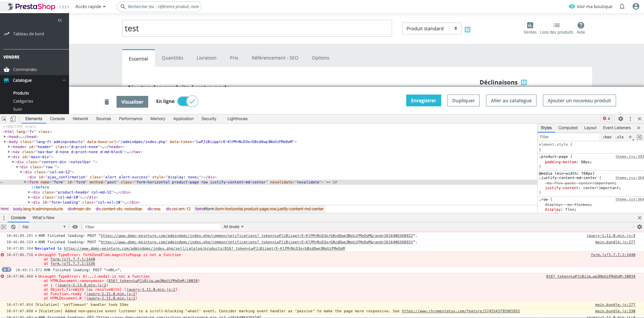Toggle .cls element classes panel
644x318 pixels.
click(620, 137)
